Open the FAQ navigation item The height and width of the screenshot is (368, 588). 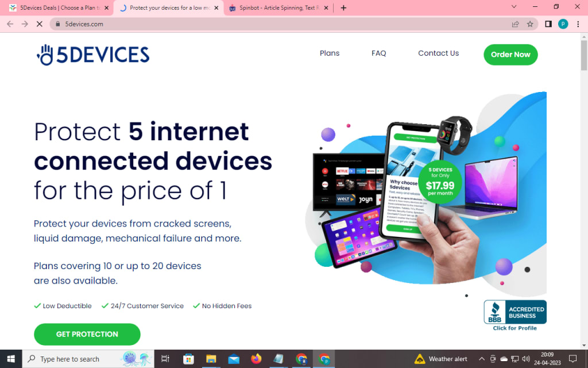click(379, 53)
